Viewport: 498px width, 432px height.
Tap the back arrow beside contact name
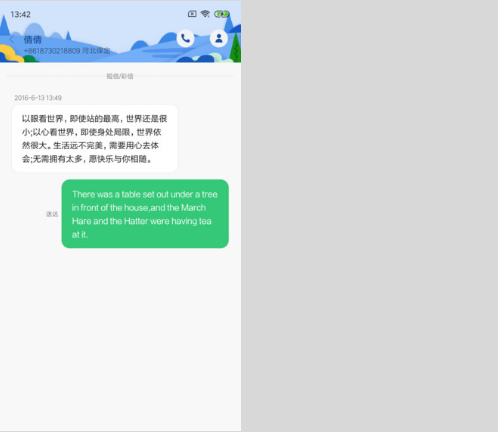pos(12,39)
